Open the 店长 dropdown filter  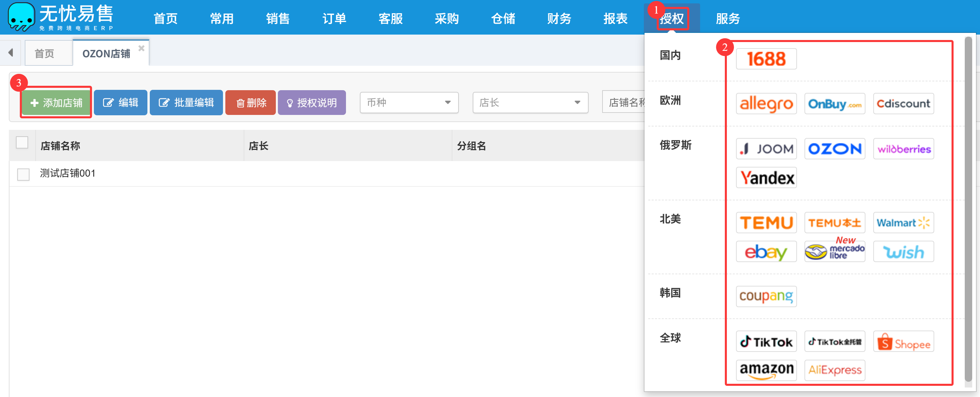tap(530, 102)
